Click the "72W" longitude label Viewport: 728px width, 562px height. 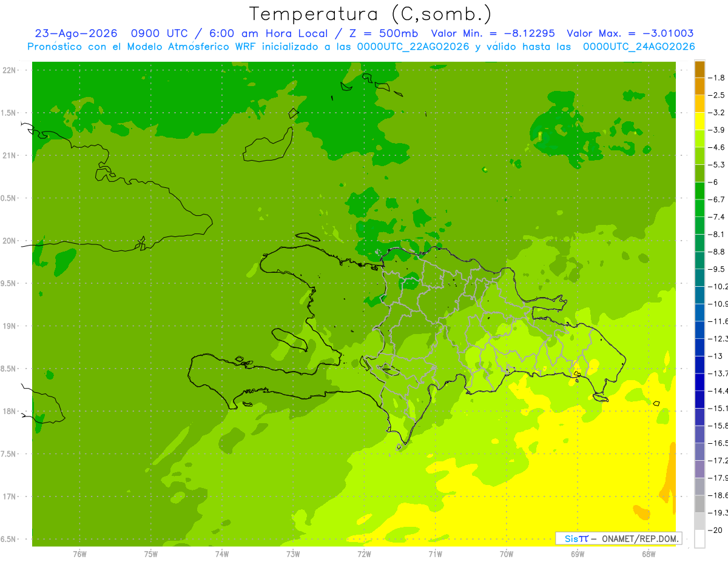(x=364, y=554)
